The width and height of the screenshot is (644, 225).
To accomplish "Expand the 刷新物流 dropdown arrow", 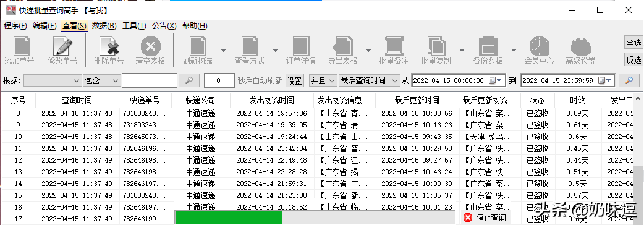I will [224, 51].
